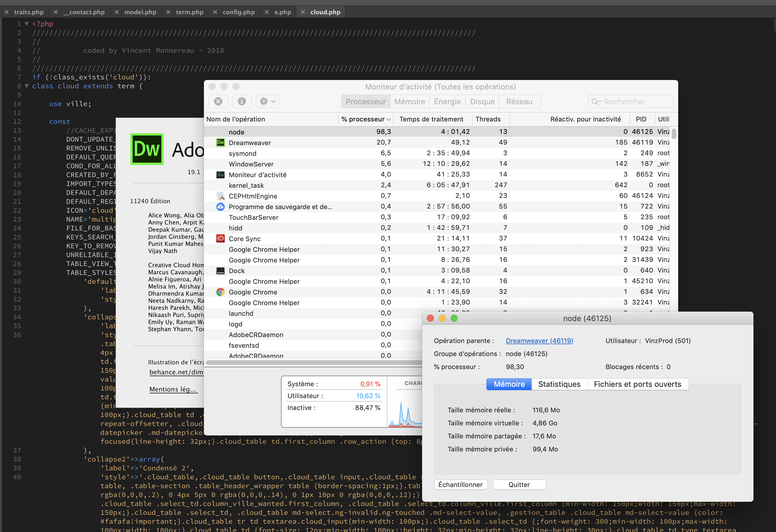776x532 pixels.
Task: Select the logd process row
Action: click(313, 324)
